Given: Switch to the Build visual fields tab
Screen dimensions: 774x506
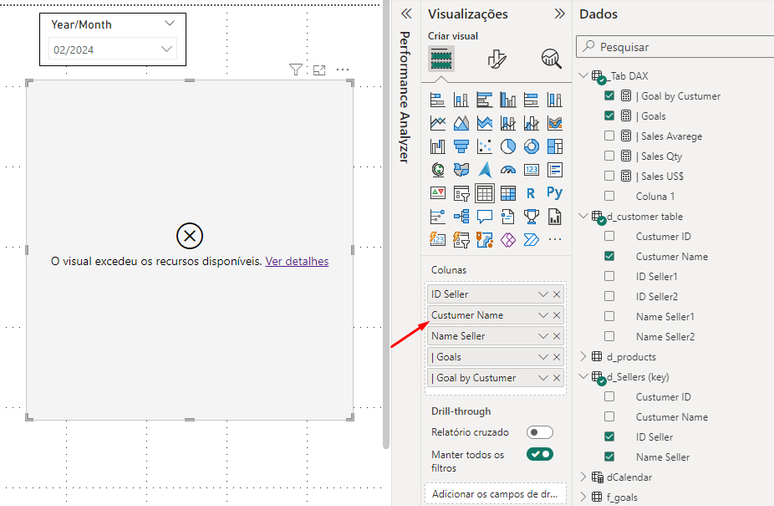Looking at the screenshot, I should (441, 59).
